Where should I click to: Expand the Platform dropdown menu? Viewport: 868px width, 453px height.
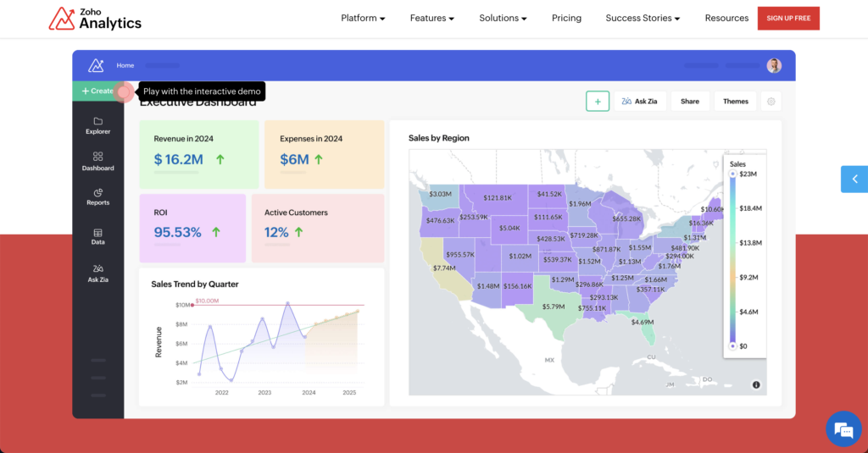pyautogui.click(x=363, y=18)
